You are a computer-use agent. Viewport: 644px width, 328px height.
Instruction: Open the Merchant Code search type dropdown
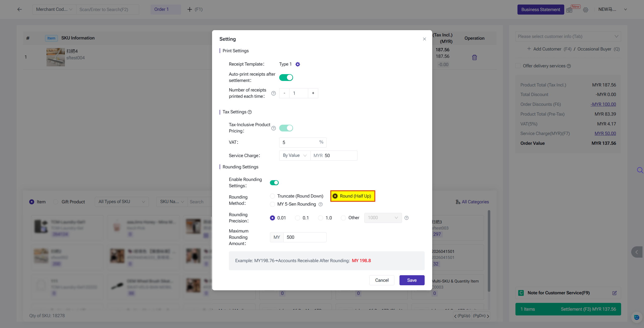click(54, 10)
